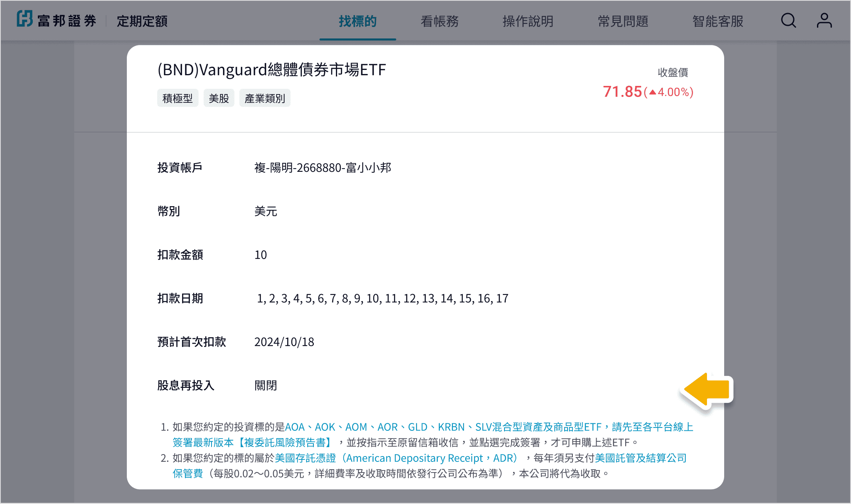
Task: Click the 美股 tag
Action: tap(219, 98)
